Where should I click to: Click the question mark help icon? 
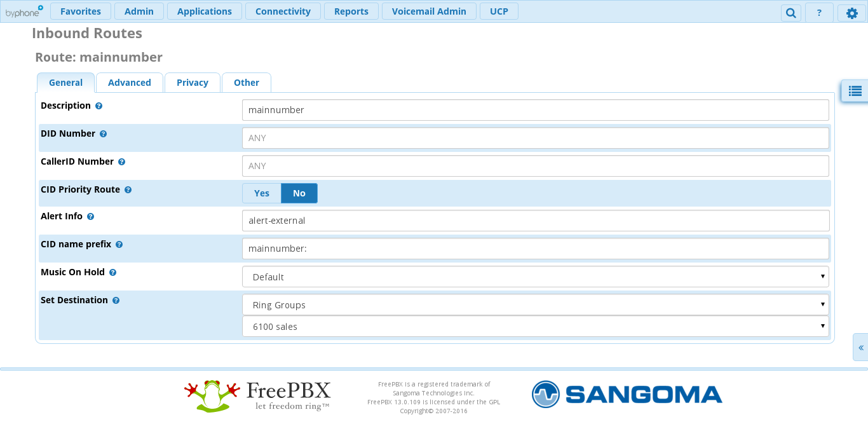820,13
